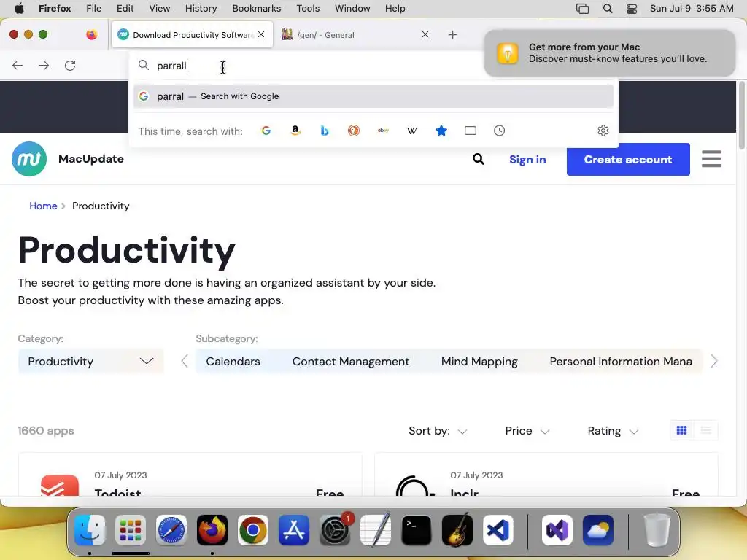The height and width of the screenshot is (560, 747).
Task: Search open tabs icon
Action: tap(471, 131)
